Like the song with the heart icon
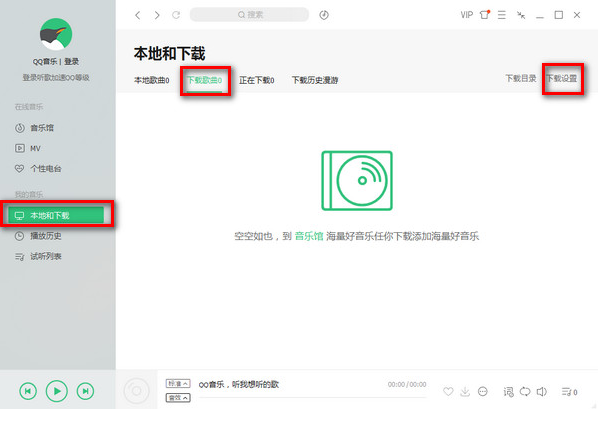 point(448,392)
